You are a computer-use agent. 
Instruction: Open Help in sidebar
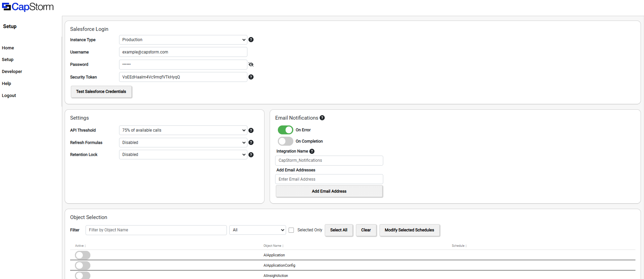click(x=7, y=84)
